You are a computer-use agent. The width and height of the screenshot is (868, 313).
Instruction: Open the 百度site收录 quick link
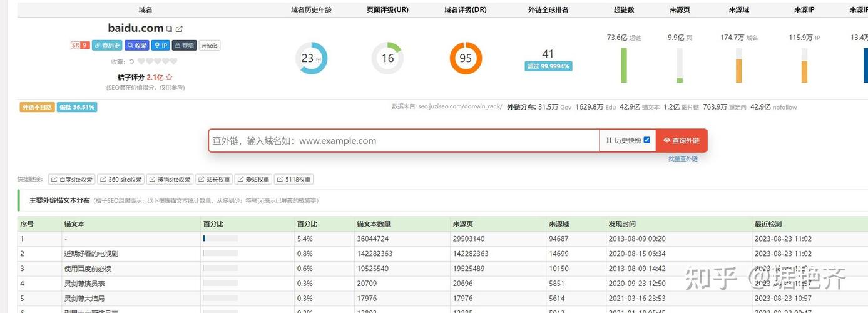(x=72, y=179)
